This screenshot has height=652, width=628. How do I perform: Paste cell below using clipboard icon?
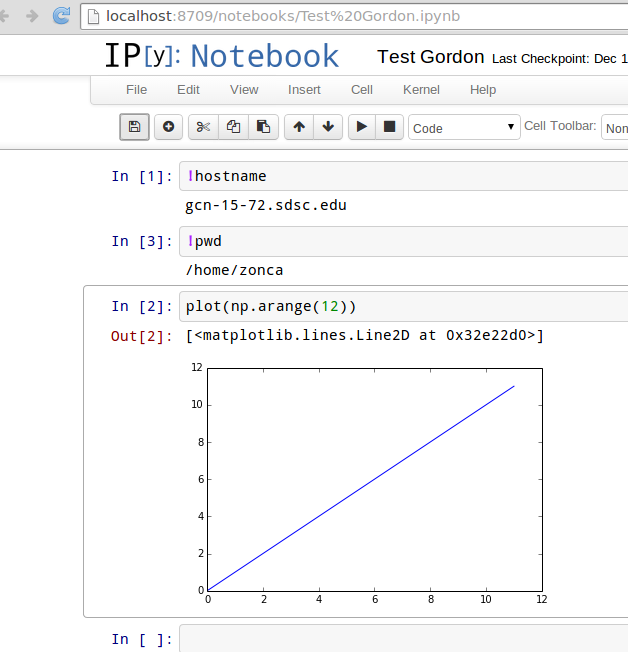coord(263,127)
